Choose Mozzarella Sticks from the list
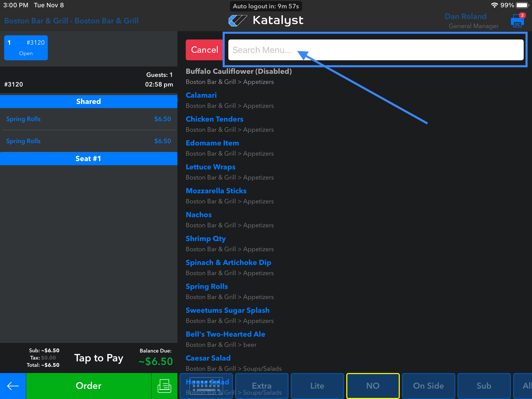The width and height of the screenshot is (532, 399). (216, 191)
